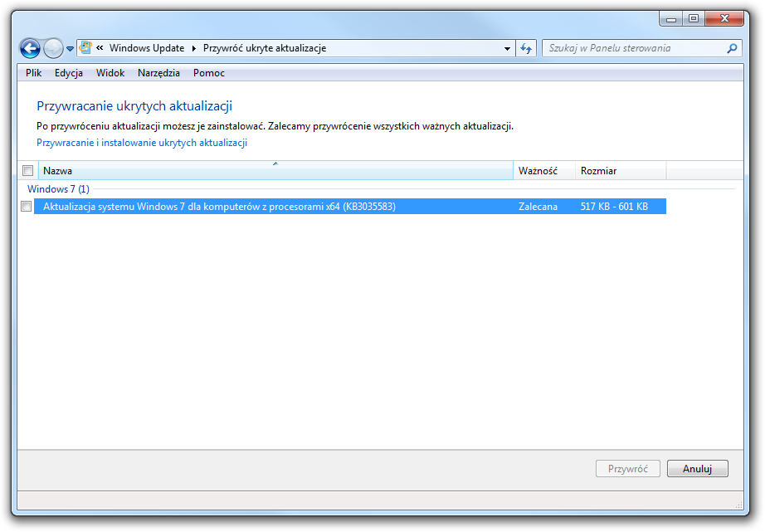
Task: Expand the address bar history dropdown arrow
Action: [x=507, y=48]
